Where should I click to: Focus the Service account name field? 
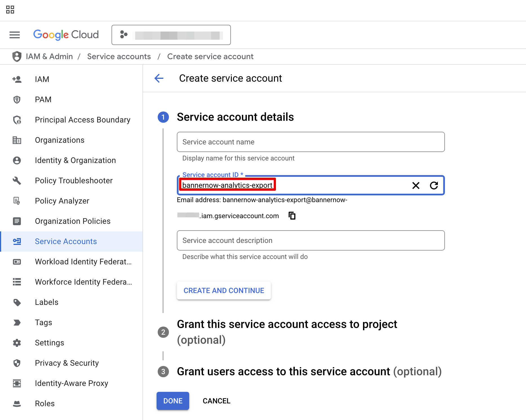tap(311, 142)
